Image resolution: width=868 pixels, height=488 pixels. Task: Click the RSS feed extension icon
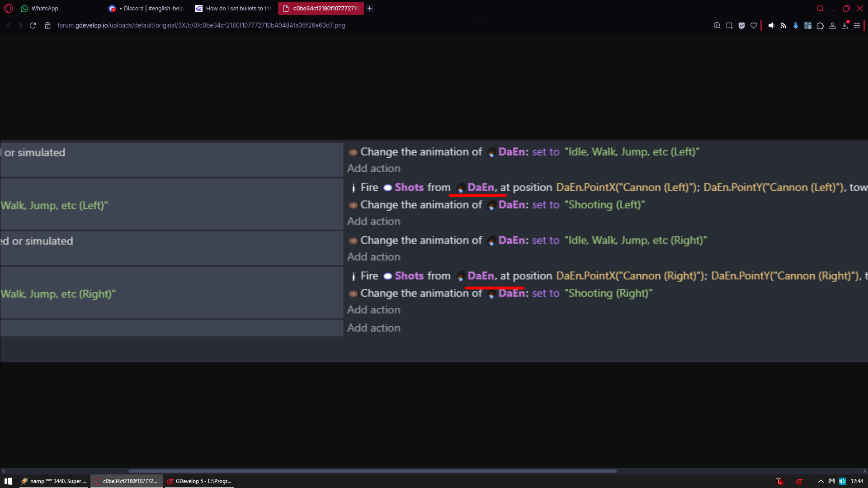(x=783, y=26)
